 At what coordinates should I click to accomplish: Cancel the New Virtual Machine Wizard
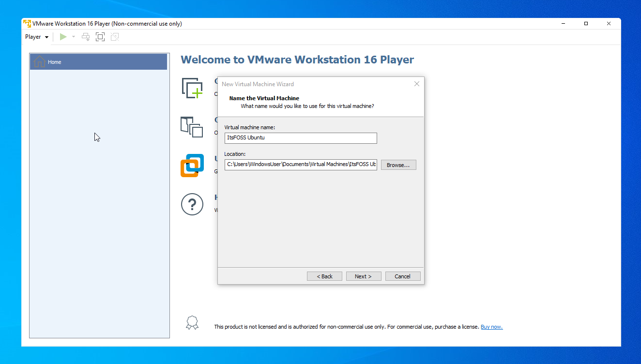(x=403, y=276)
